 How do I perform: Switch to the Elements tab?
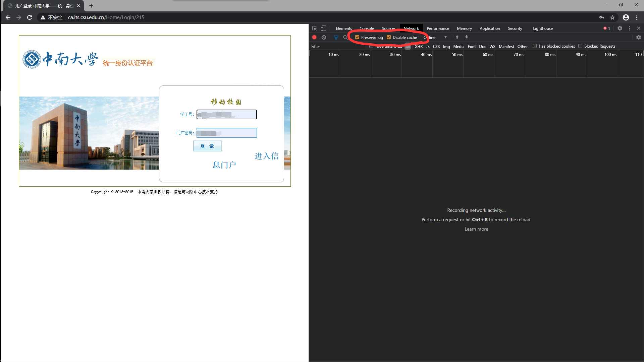343,28
